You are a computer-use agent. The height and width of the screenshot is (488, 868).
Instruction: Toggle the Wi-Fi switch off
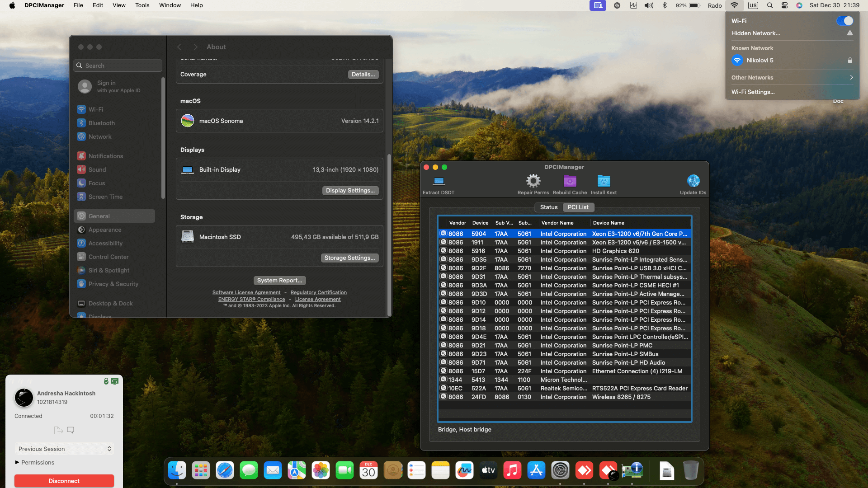(844, 21)
